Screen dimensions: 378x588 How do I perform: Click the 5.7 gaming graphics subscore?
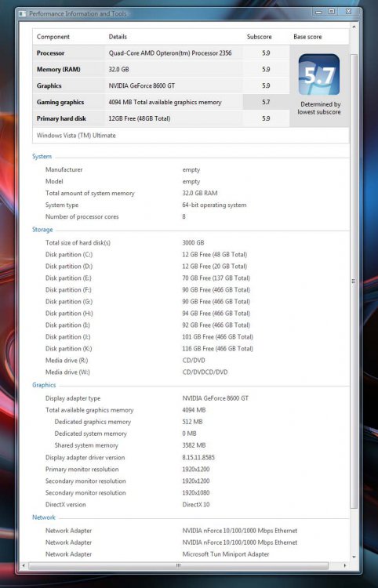coord(266,102)
